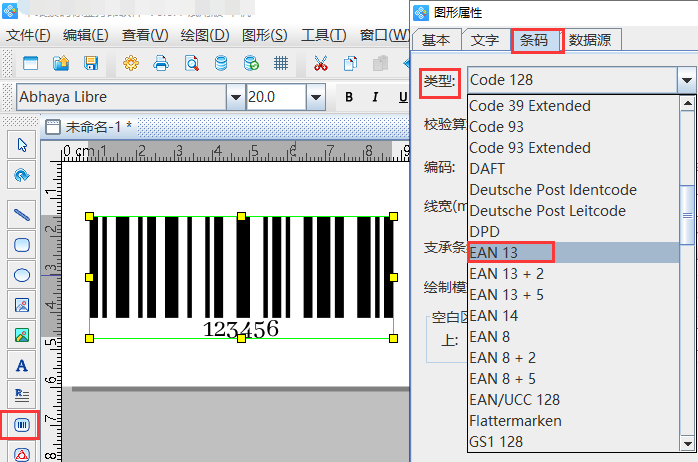This screenshot has height=462, width=698.
Task: Open the font name dropdown arrow
Action: [x=235, y=97]
